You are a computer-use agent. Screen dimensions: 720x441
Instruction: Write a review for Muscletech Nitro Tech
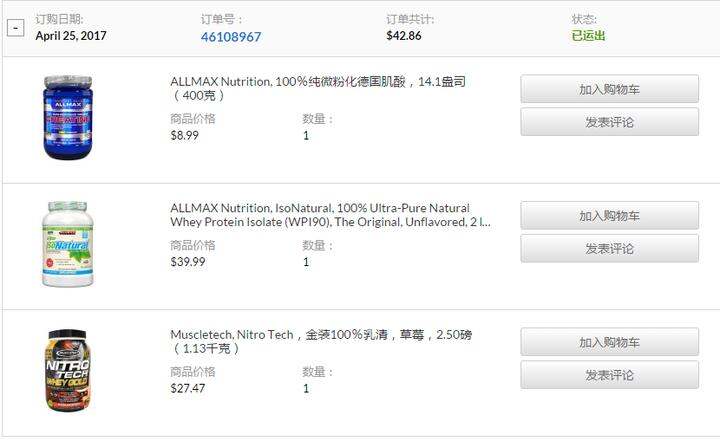pos(609,375)
